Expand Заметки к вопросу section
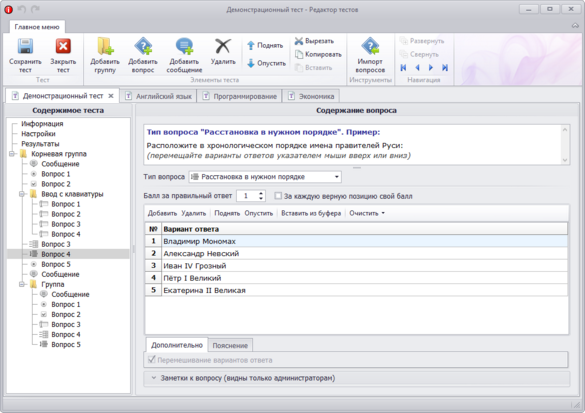 tap(154, 378)
